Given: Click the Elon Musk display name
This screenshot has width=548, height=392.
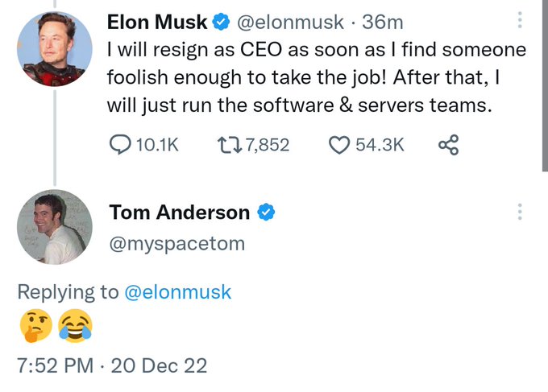Looking at the screenshot, I should 157,21.
